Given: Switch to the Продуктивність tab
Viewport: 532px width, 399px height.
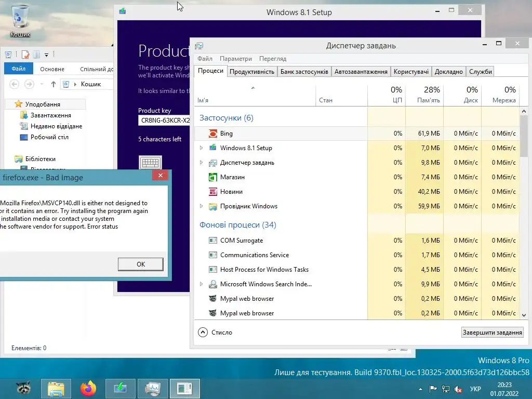Looking at the screenshot, I should tap(252, 72).
